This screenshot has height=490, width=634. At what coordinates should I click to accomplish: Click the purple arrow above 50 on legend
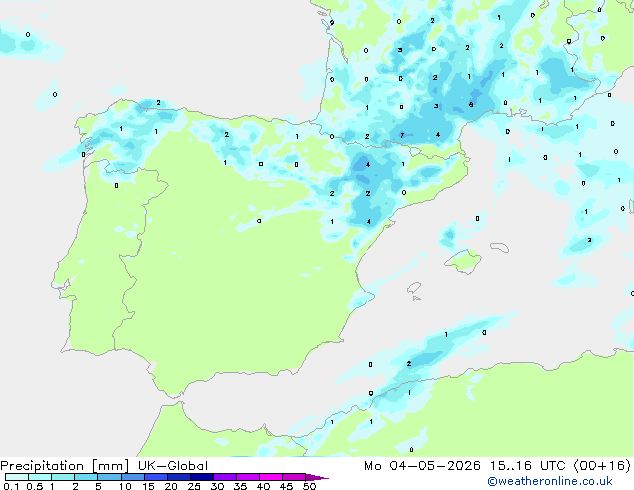(x=317, y=477)
